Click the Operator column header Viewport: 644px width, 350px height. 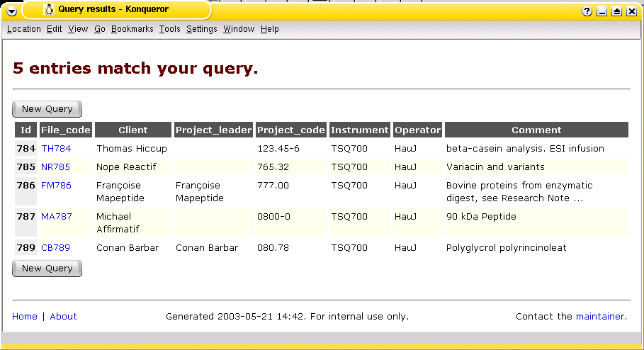[418, 130]
